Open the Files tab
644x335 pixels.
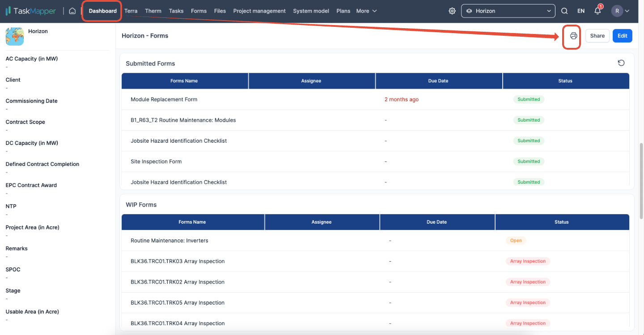220,11
